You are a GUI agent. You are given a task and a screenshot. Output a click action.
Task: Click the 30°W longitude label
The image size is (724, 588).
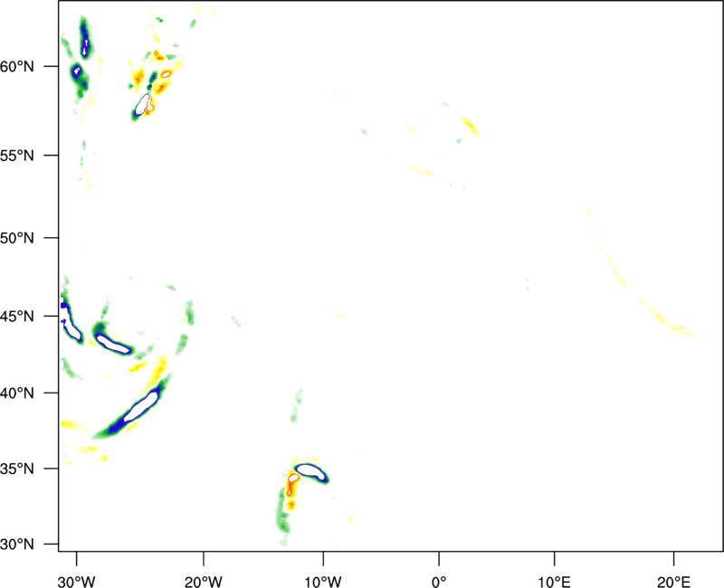(77, 582)
